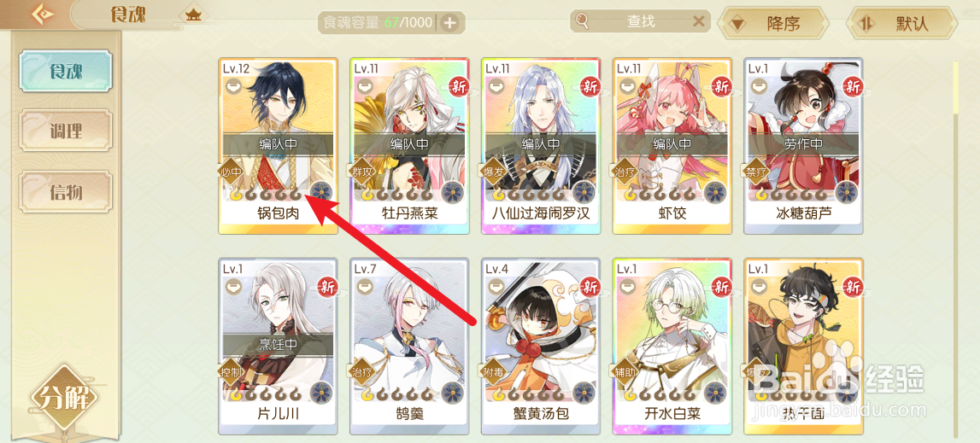Toggle sort order with 降序 dropdown
This screenshot has height=443, width=980.
[772, 24]
